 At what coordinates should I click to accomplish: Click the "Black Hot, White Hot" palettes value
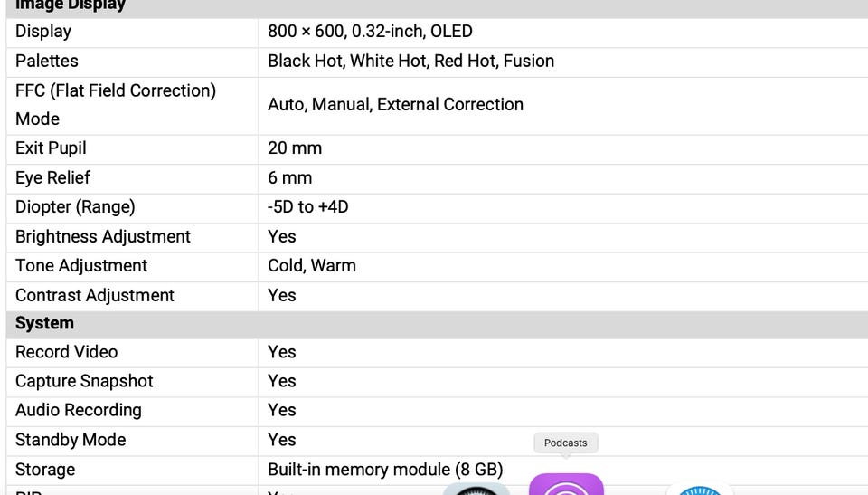click(x=410, y=62)
